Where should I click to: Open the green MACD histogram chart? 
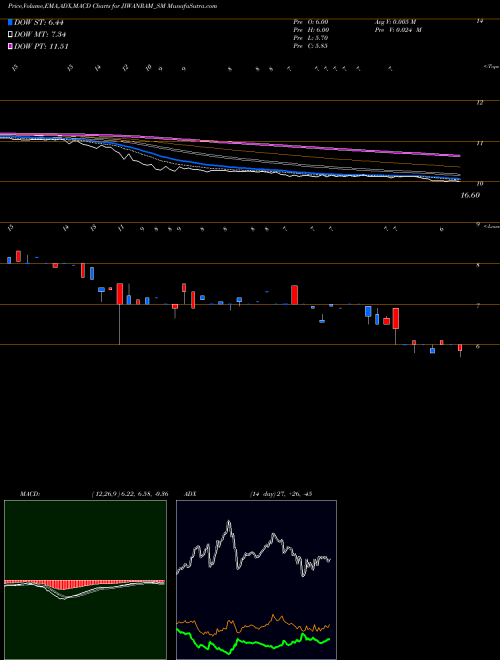pos(85,580)
